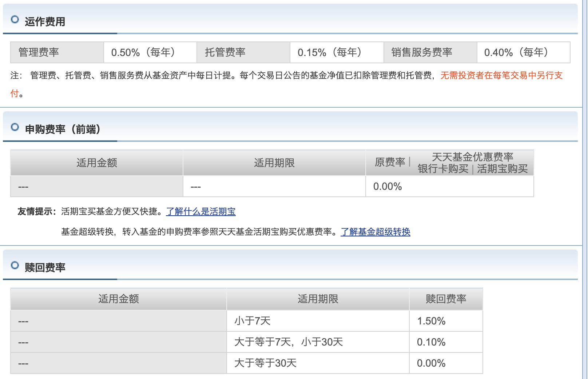
Task: Click the 0.15%（每年） custody fee value
Action: [330, 52]
